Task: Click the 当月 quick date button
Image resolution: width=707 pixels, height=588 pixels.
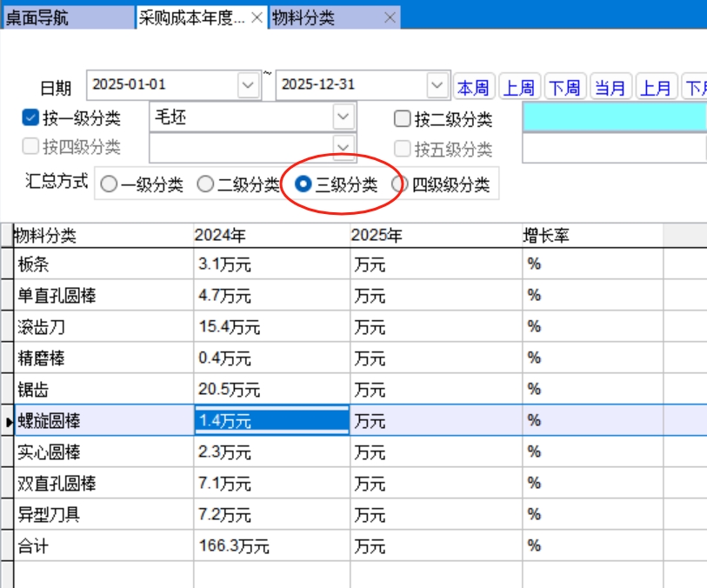Action: click(610, 87)
